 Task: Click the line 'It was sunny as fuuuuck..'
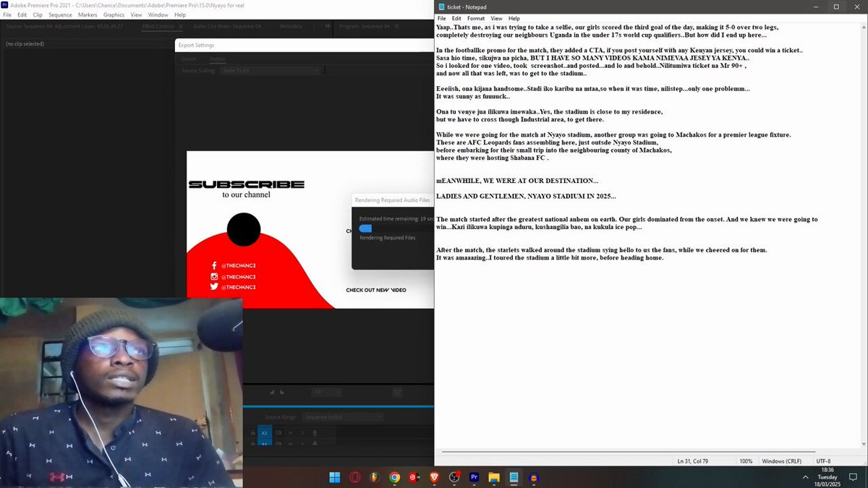coord(473,96)
